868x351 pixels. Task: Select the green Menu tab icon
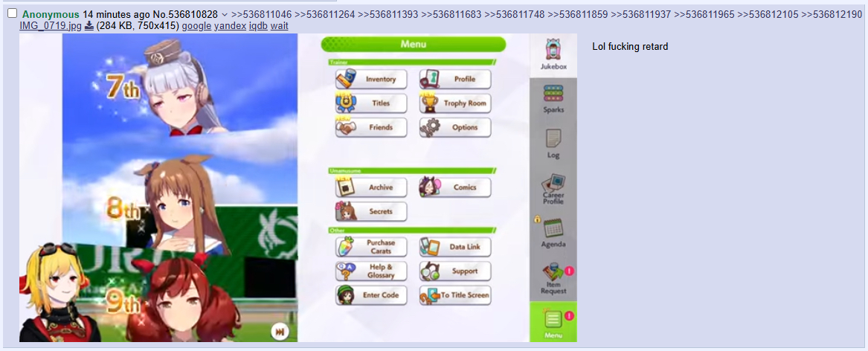[x=553, y=322]
